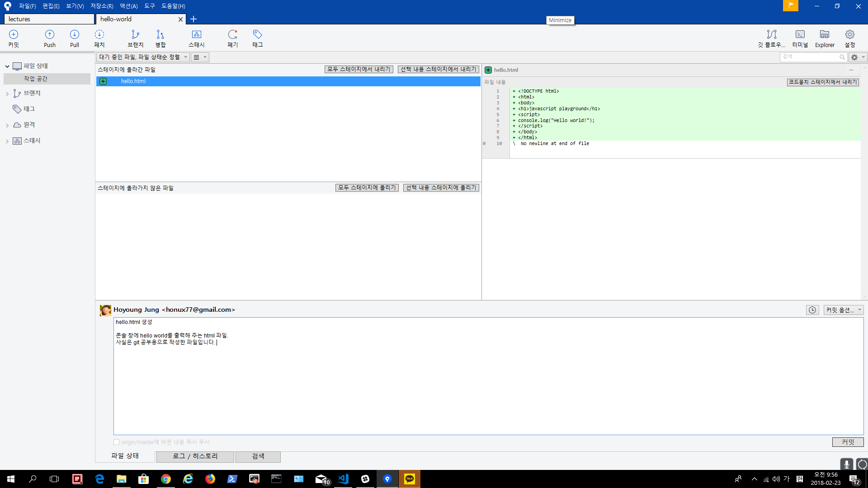Open the 브랜치 tool to create a branch
This screenshot has height=488, width=868.
135,38
